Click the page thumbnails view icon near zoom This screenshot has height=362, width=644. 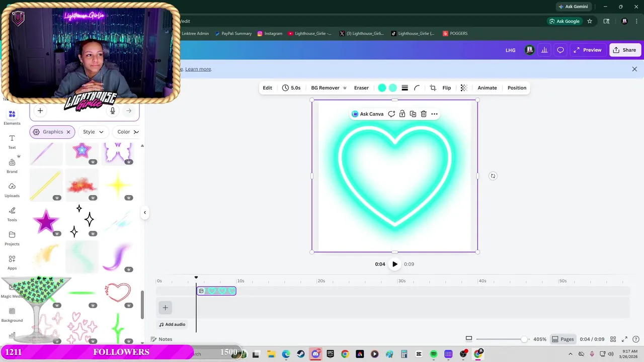click(x=469, y=339)
